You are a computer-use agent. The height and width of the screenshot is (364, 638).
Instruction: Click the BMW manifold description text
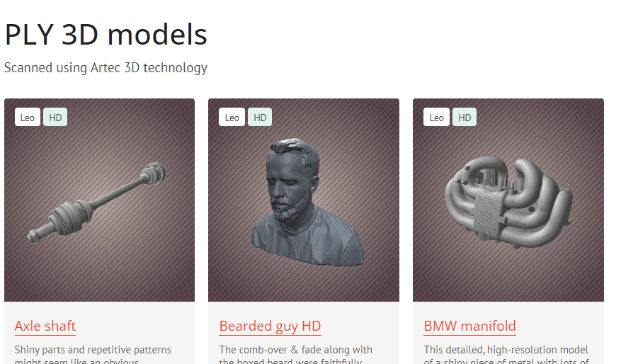(x=506, y=354)
